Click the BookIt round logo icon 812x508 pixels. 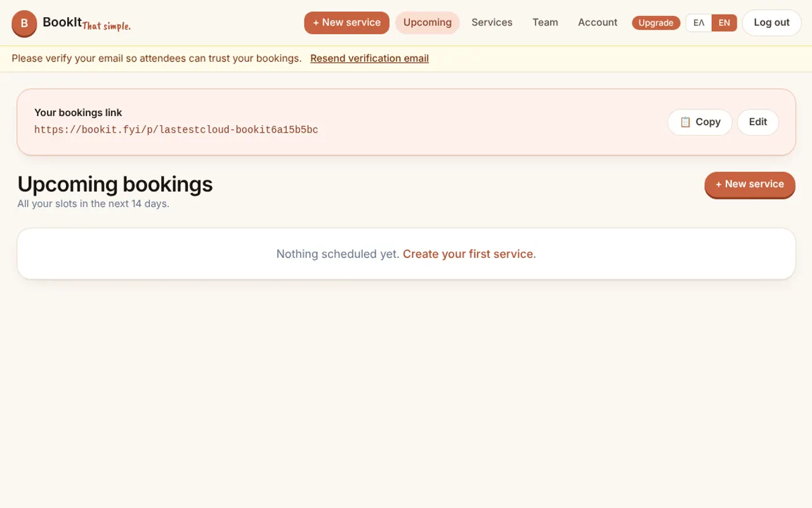click(24, 23)
